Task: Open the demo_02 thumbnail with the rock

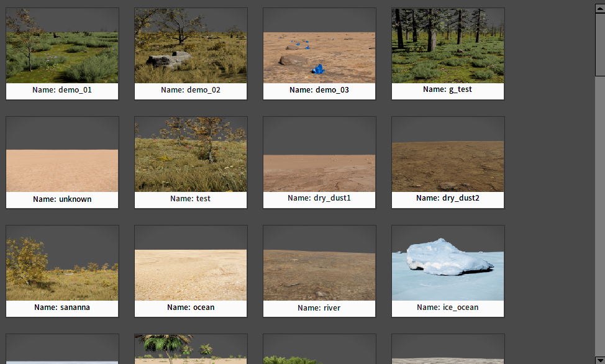Action: point(191,45)
